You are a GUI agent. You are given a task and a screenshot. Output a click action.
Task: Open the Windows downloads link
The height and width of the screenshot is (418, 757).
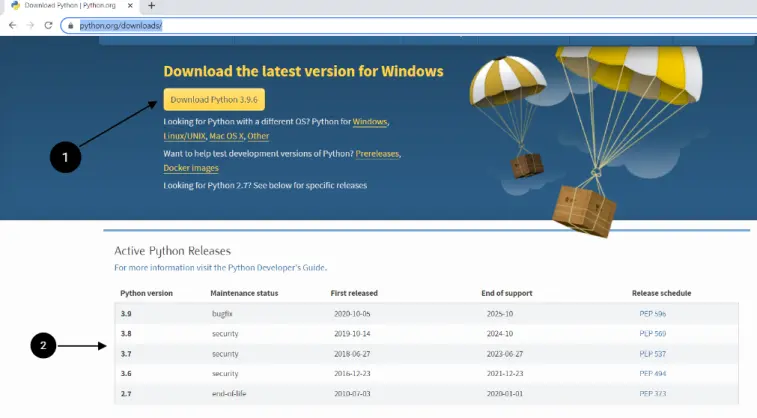[370, 122]
